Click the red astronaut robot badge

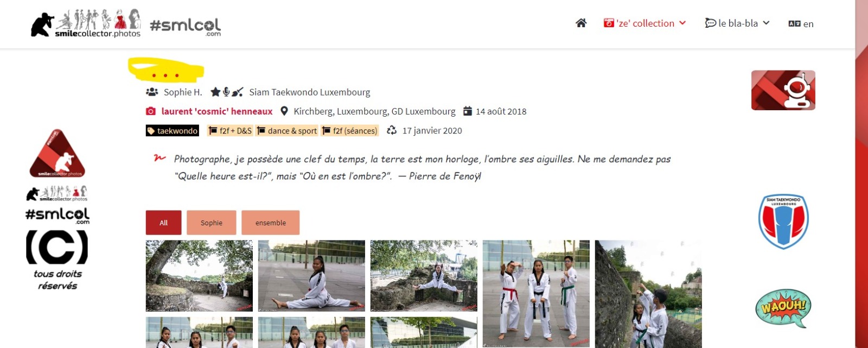(783, 90)
